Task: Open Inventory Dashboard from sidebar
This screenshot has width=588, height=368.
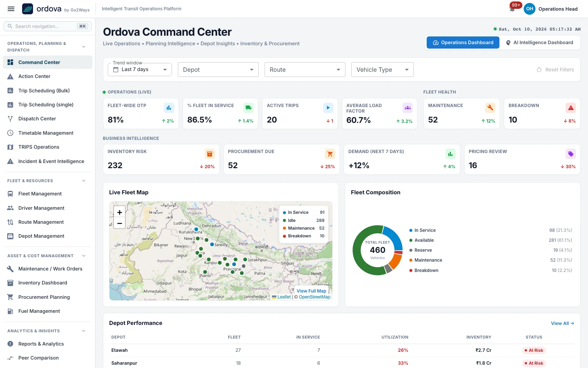Action: pos(48,283)
